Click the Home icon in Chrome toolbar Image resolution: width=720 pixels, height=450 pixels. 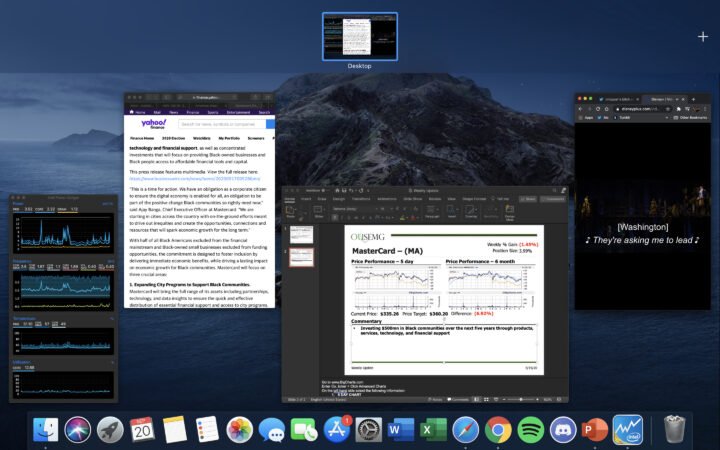coord(607,109)
